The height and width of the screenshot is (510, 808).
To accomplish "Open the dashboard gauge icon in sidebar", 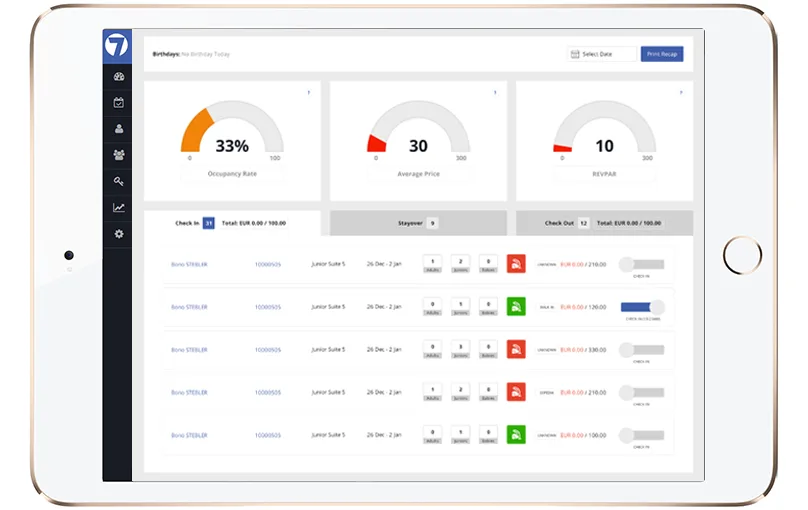I will coord(119,77).
